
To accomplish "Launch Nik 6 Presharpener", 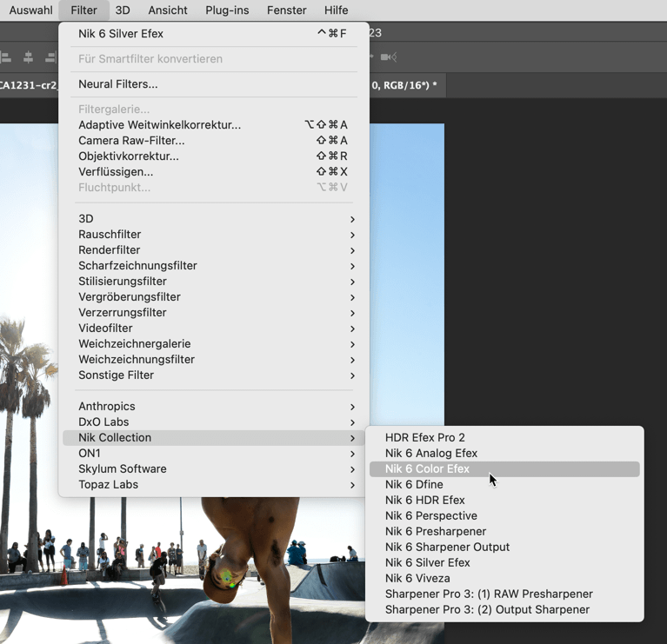I will pyautogui.click(x=504, y=532).
